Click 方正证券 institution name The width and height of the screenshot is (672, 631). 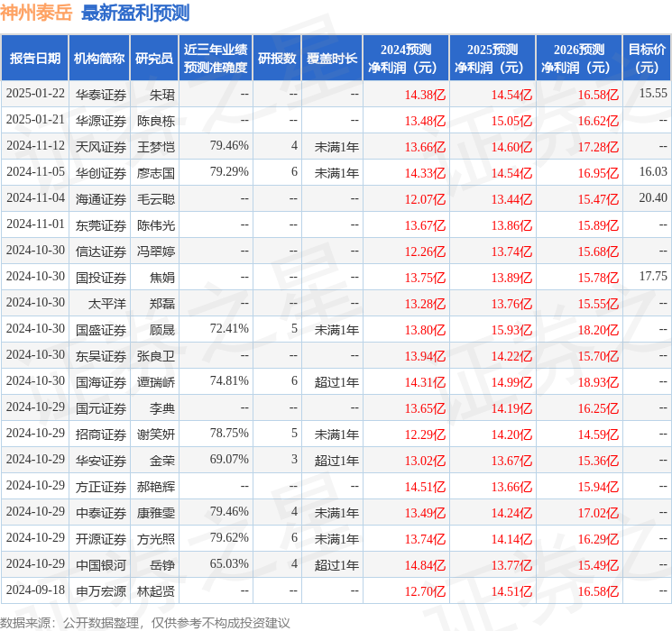(x=101, y=487)
